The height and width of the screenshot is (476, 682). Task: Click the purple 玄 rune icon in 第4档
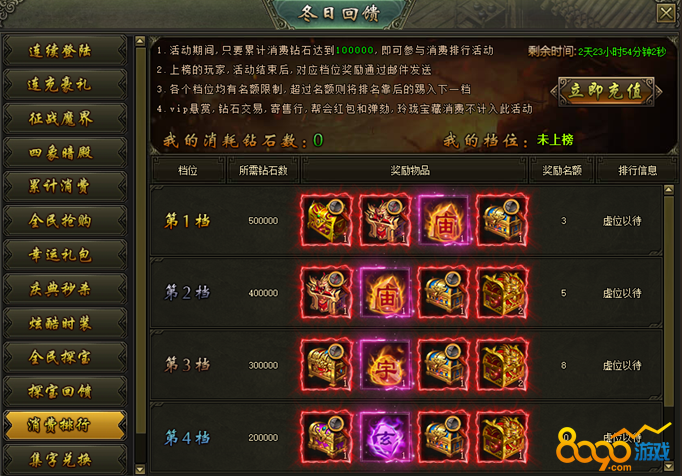[x=385, y=437]
